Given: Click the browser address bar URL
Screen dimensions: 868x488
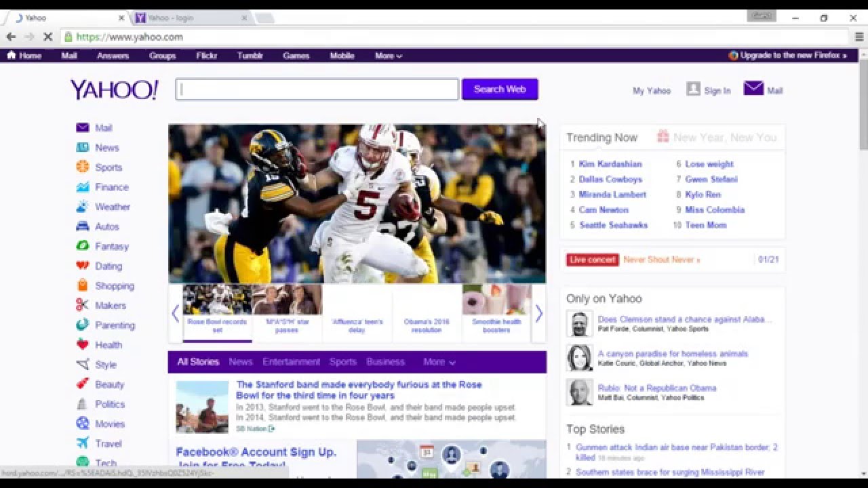Looking at the screenshot, I should [130, 37].
